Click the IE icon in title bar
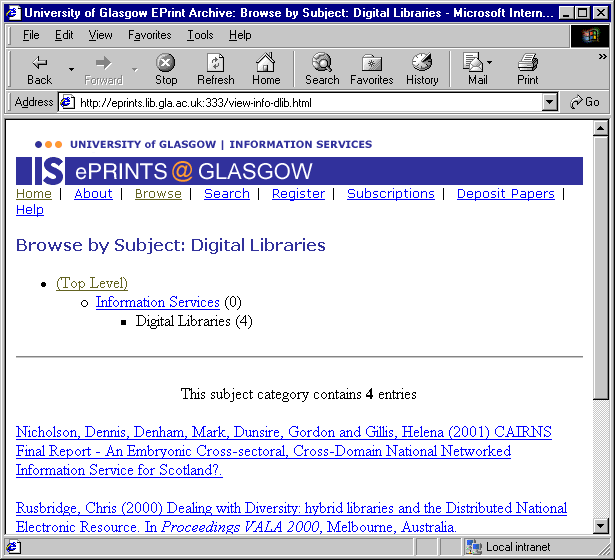 [x=13, y=13]
